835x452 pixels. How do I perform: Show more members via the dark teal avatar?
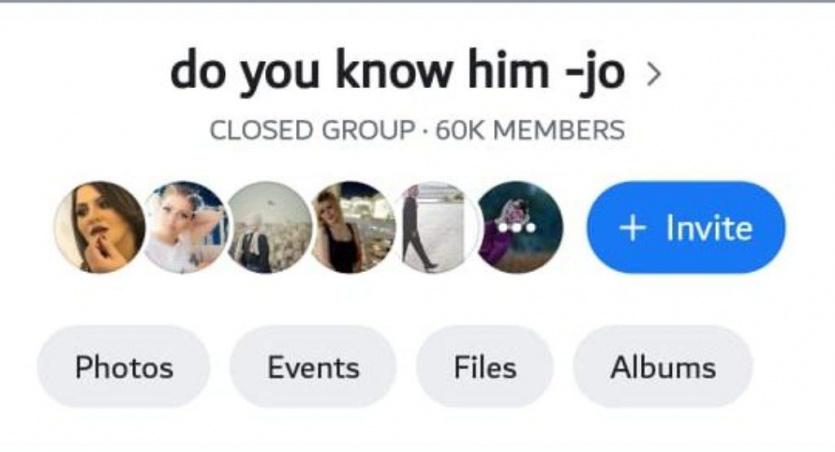[x=520, y=227]
